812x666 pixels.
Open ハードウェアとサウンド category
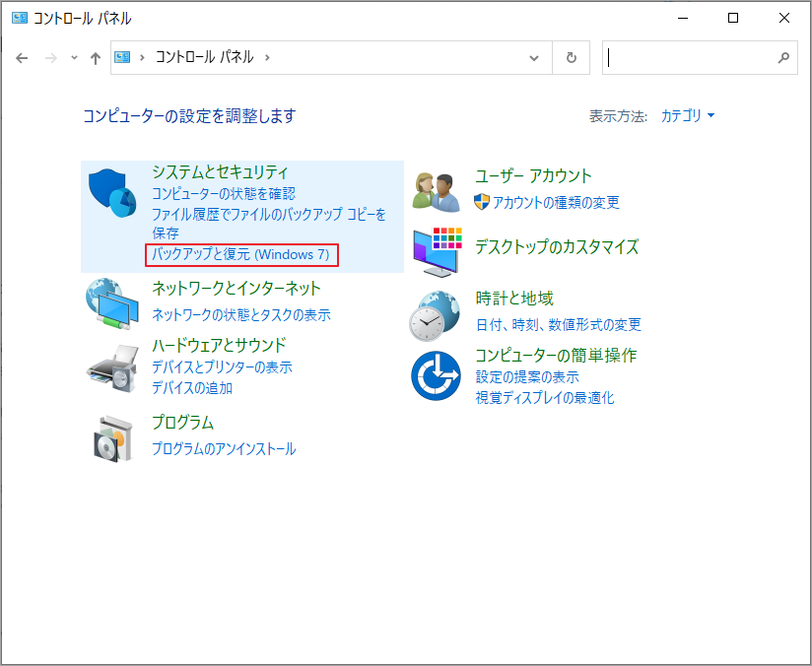(x=219, y=345)
